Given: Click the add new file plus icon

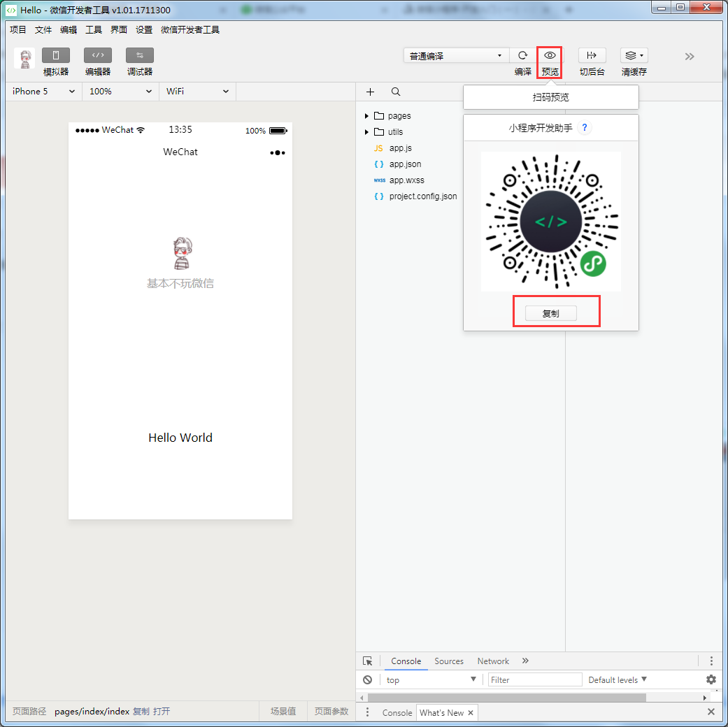Looking at the screenshot, I should pyautogui.click(x=370, y=92).
